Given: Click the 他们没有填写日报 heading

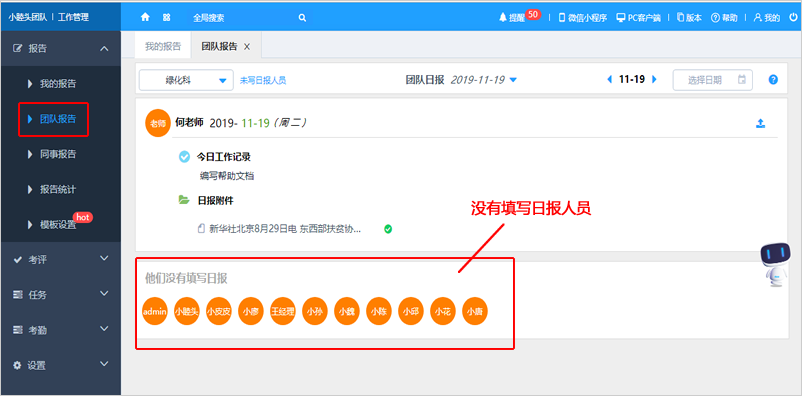Looking at the screenshot, I should coord(187,278).
